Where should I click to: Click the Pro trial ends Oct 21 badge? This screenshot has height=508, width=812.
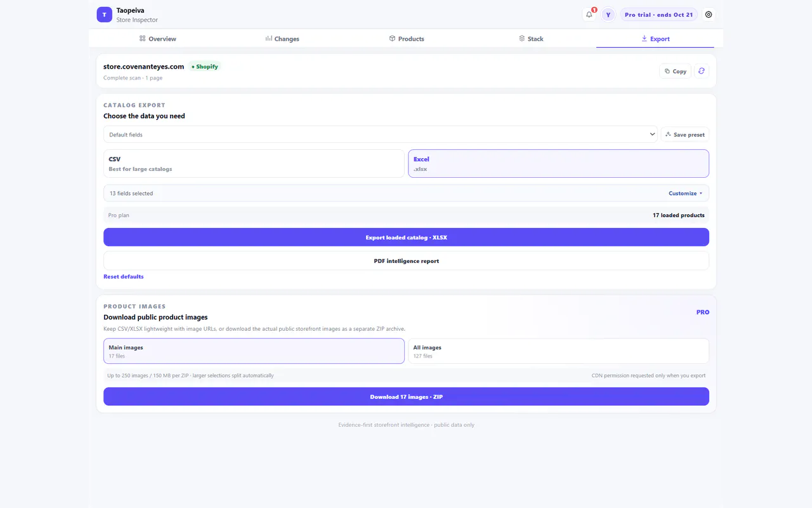click(658, 15)
